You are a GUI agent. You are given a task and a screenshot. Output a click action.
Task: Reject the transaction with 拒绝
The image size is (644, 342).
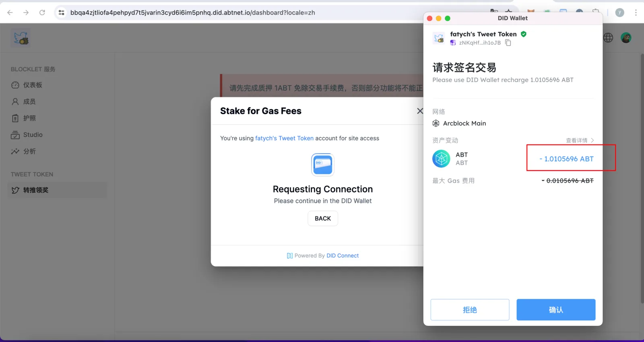tap(470, 310)
